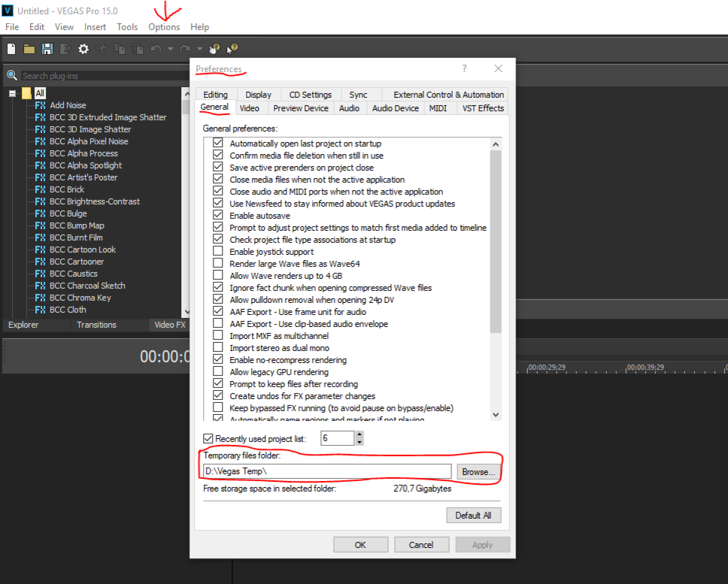The image size is (728, 584).
Task: Check Keep bypassed FX running option
Action: pyautogui.click(x=218, y=407)
